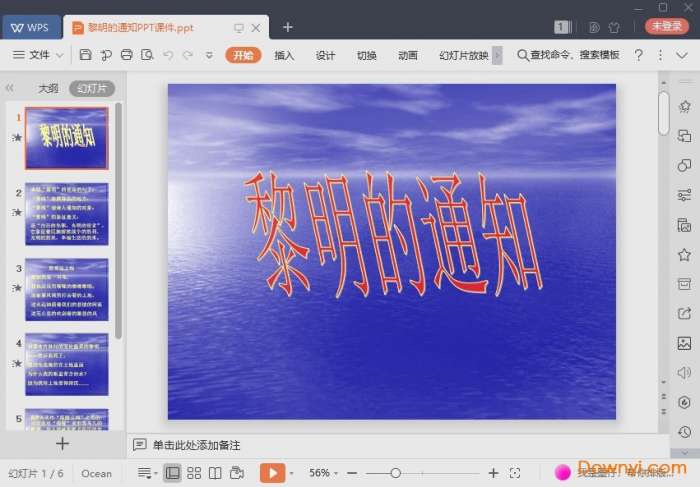Open the shapes icon in the right sidebar

tap(684, 165)
